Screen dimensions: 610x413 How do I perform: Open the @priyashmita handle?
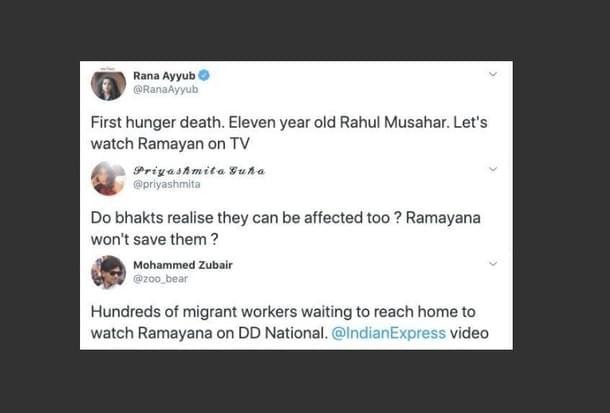click(x=167, y=184)
